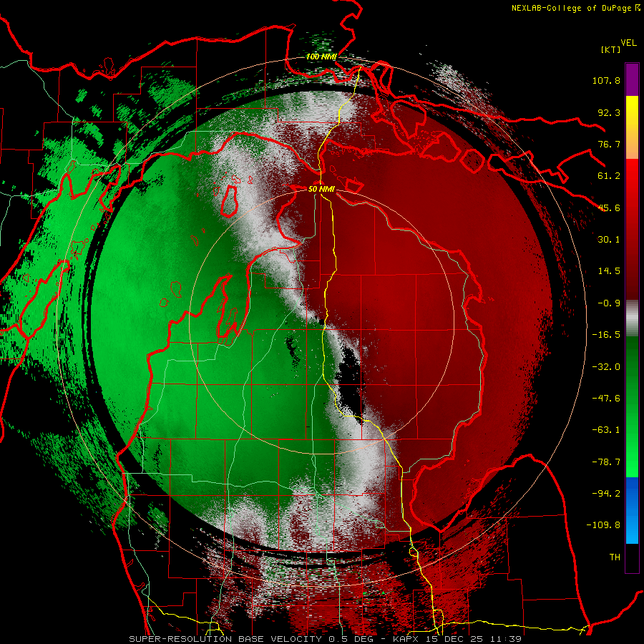
Task: Pick the purple segment of the color bar
Action: tap(632, 79)
